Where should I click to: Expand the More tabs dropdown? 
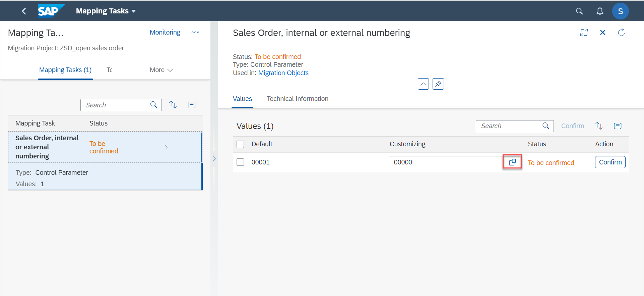[x=161, y=70]
